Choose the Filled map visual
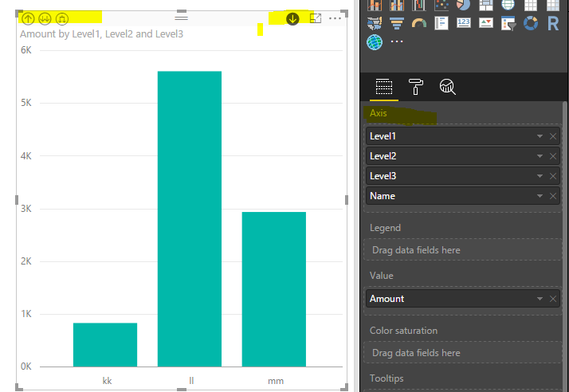Image resolution: width=569 pixels, height=392 pixels. click(374, 23)
